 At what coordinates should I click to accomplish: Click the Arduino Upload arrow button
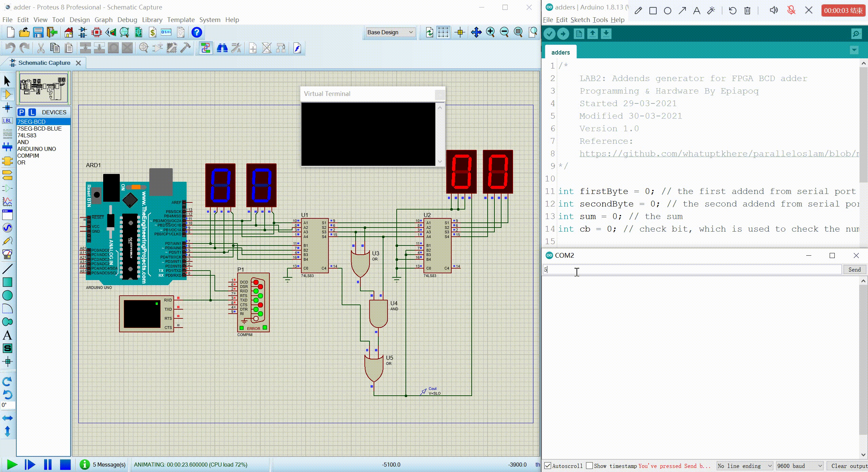(563, 34)
